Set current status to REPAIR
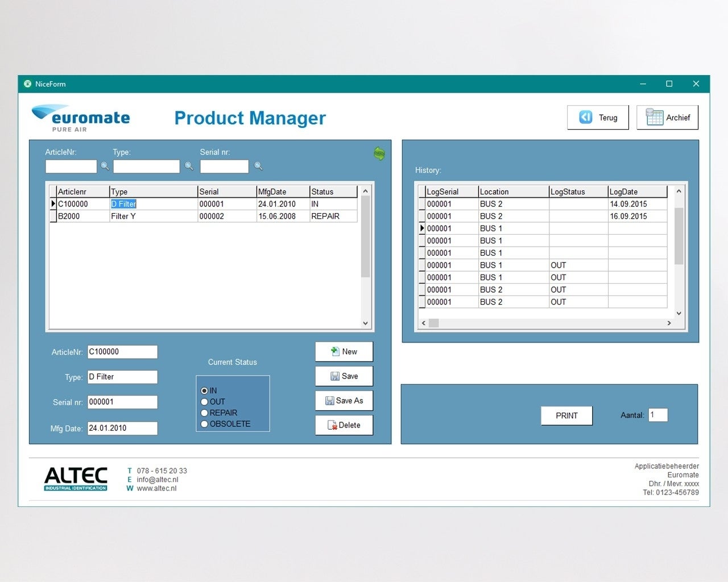The image size is (728, 582). click(205, 413)
